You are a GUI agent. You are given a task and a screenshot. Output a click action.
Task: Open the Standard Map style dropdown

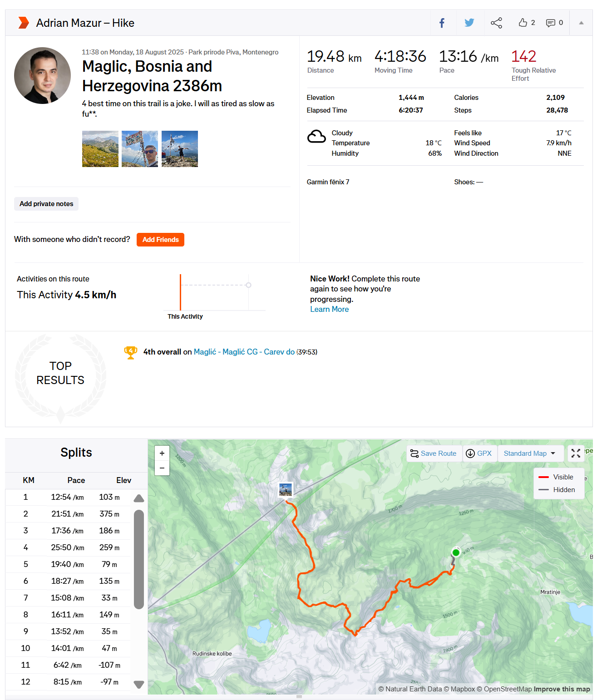click(530, 453)
